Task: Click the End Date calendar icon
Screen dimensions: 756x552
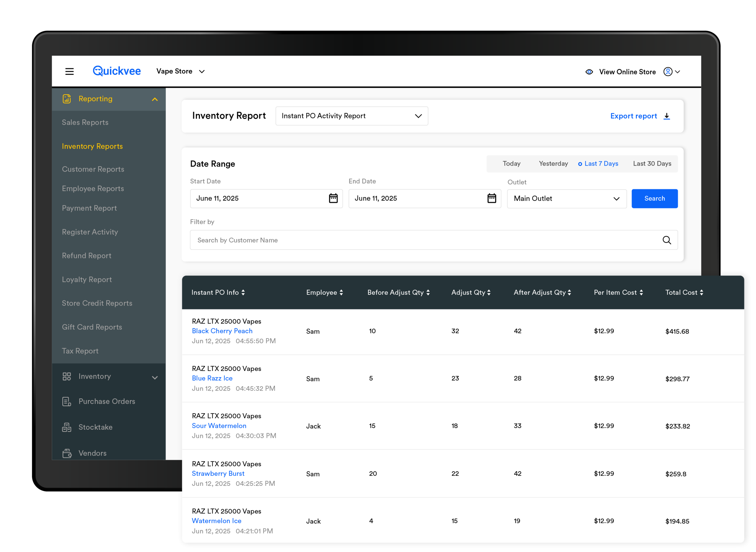Action: pos(491,198)
